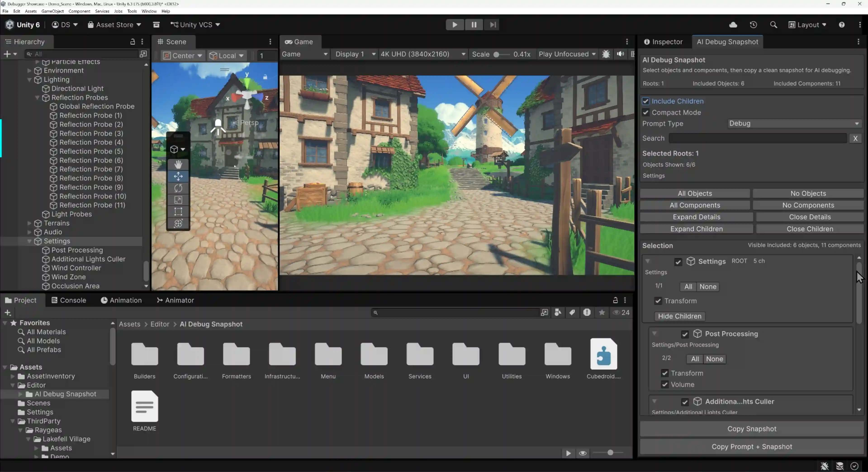Viewport: 868px width, 472px height.
Task: Select the Move tool in the Scene toolbar
Action: click(178, 176)
